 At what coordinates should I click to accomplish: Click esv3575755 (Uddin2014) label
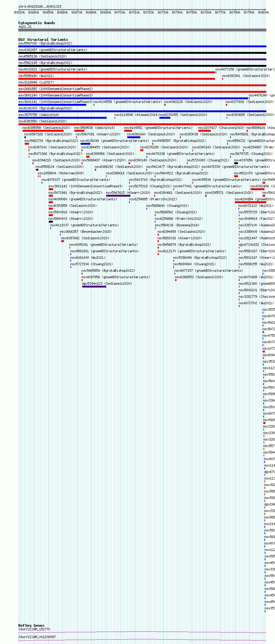click(39, 115)
